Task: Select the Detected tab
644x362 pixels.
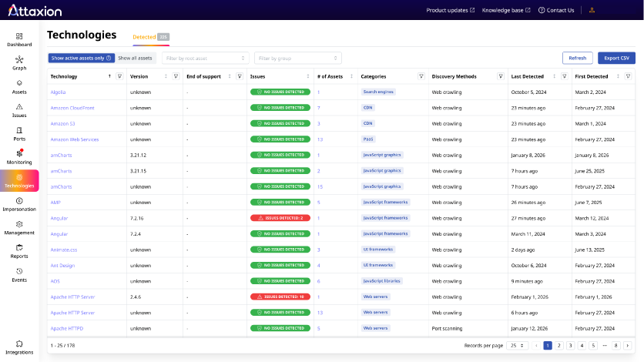Action: coord(143,37)
